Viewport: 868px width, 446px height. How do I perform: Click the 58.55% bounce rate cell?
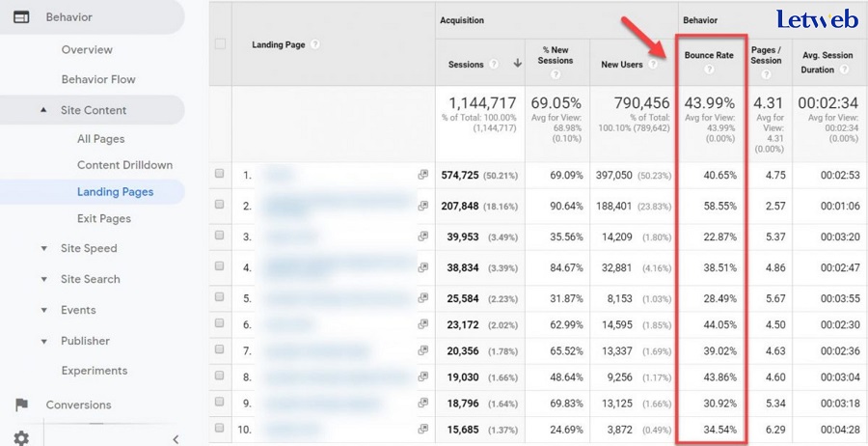[x=720, y=206]
